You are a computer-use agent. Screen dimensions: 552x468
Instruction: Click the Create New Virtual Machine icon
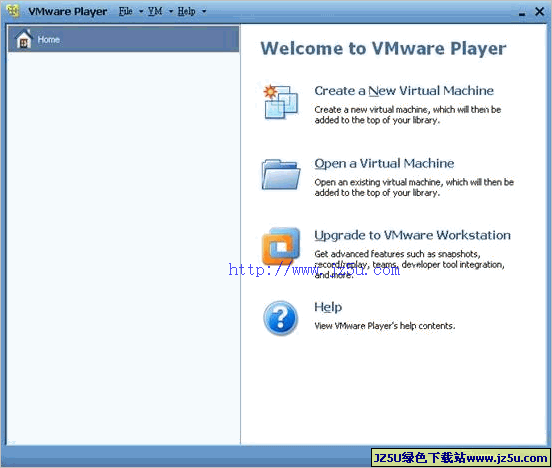(x=281, y=102)
